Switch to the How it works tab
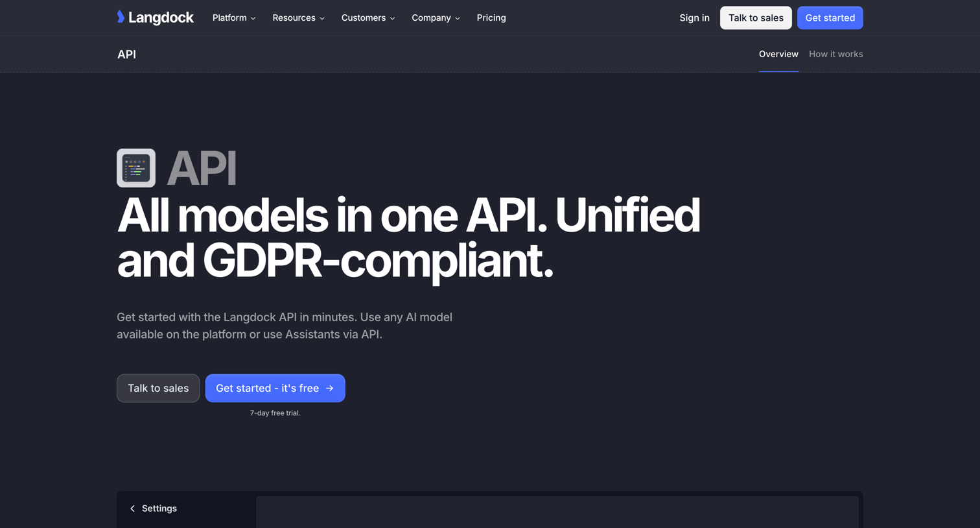The image size is (980, 528). coord(835,54)
